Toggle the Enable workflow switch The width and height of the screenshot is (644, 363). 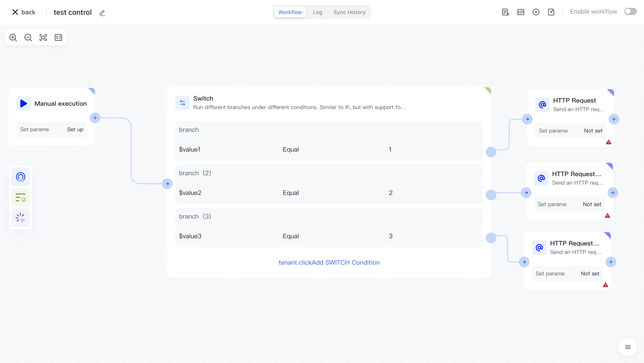pos(630,11)
